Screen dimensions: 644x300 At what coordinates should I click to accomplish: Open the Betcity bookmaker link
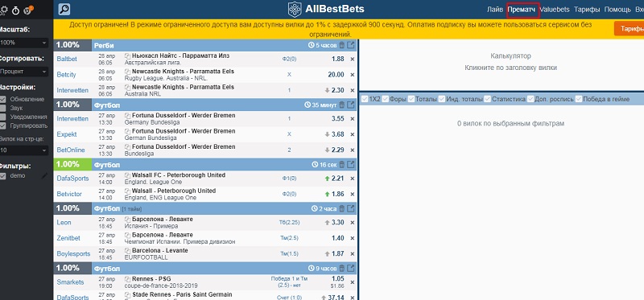67,75
